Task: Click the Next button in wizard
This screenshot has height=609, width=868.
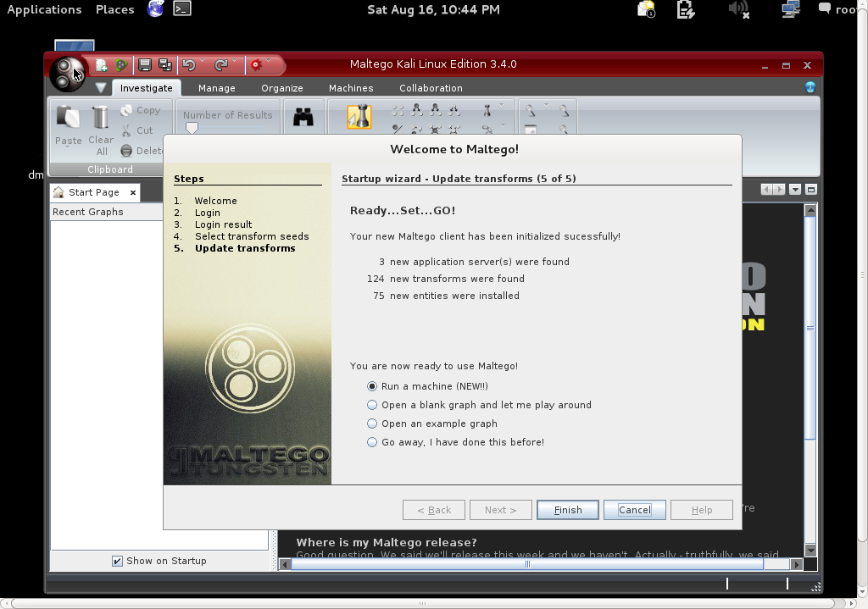Action: [500, 510]
